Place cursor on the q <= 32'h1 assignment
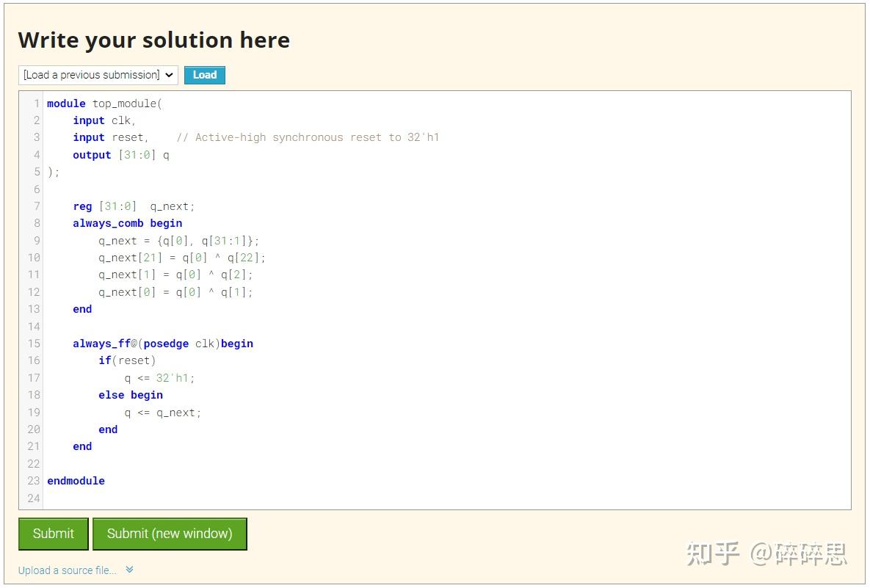870x588 pixels. pyautogui.click(x=158, y=377)
